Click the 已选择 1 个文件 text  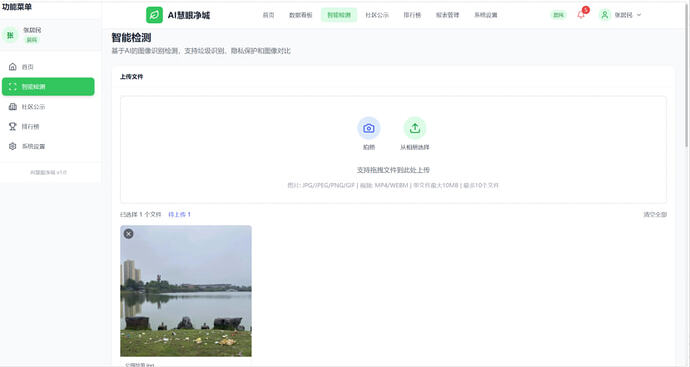[x=141, y=214]
